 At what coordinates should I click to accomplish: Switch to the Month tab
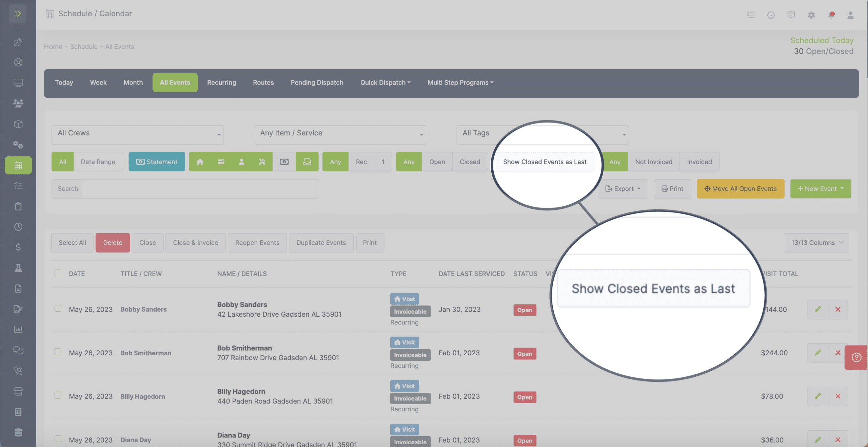coord(133,83)
